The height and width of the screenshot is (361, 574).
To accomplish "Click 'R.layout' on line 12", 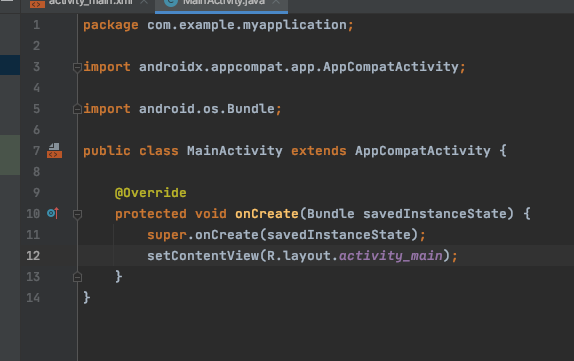I will point(299,256).
